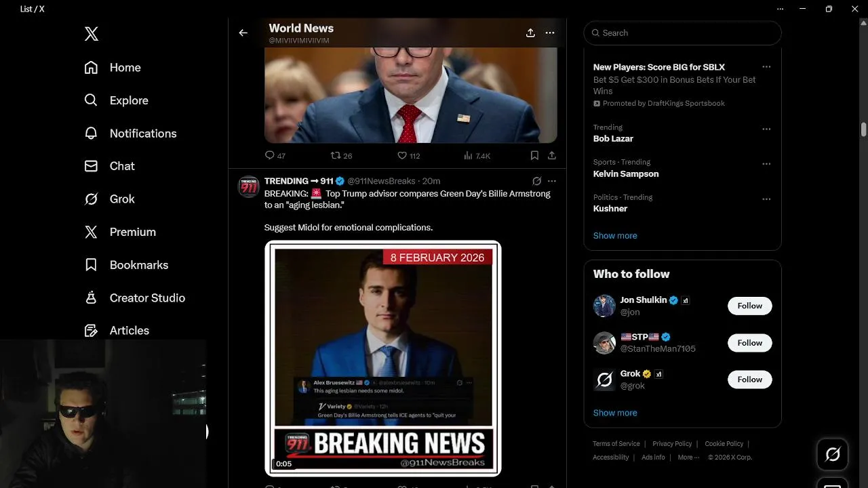Go back using the left arrow
868x488 pixels.
(243, 33)
